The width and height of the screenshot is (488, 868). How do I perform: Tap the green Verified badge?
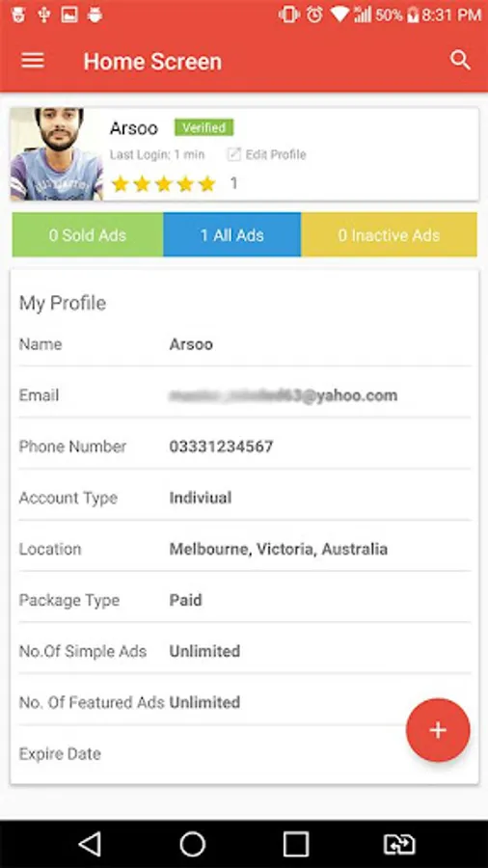pos(204,127)
